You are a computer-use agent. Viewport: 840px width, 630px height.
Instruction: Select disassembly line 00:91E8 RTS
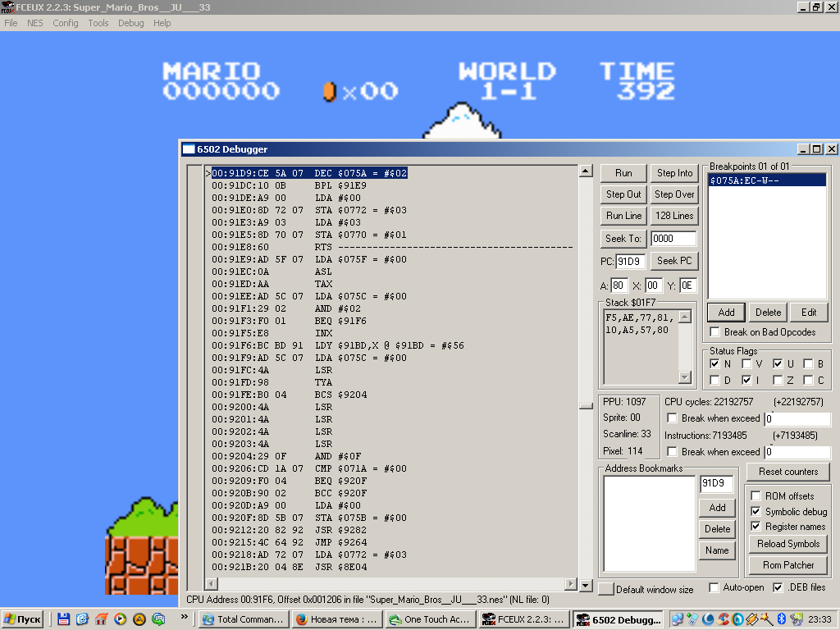[x=392, y=247]
